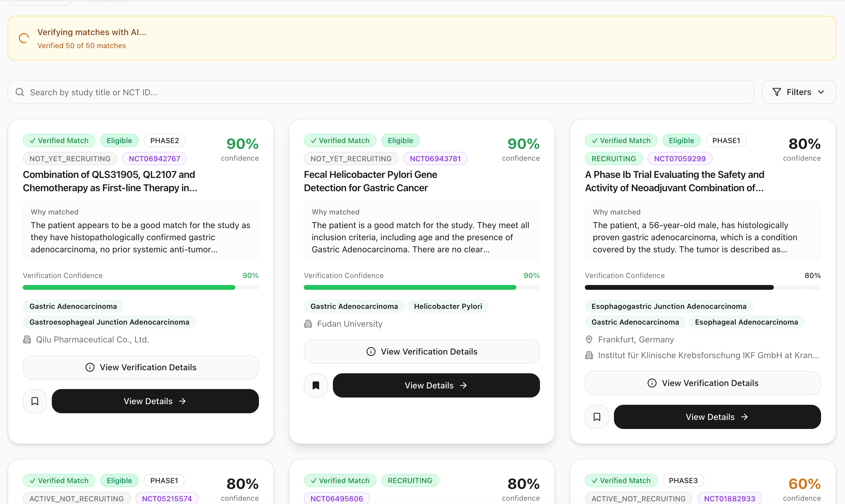
Task: Click the search magnifier icon
Action: point(19,92)
